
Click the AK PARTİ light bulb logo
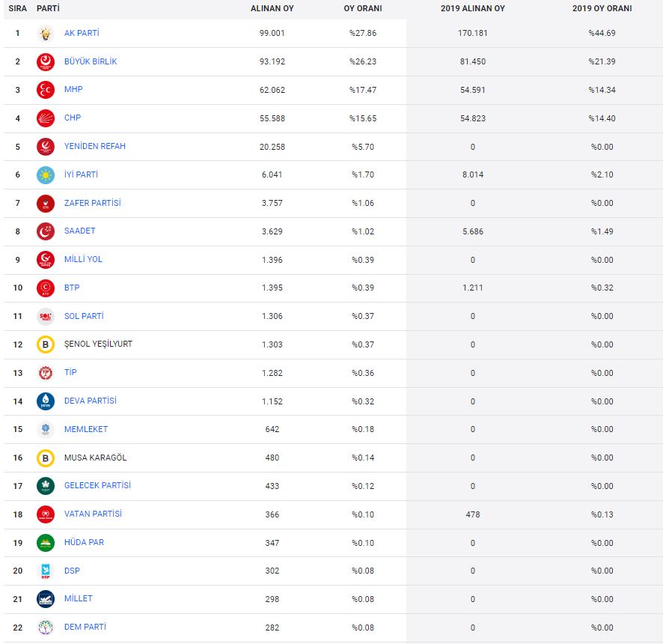tap(46, 34)
